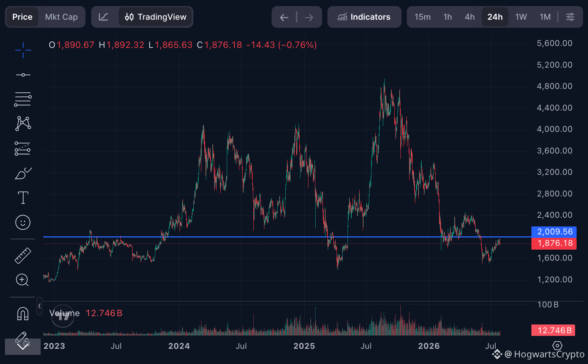Click the low price 1,865.63
This screenshot has width=588, height=364.
pyautogui.click(x=174, y=45)
